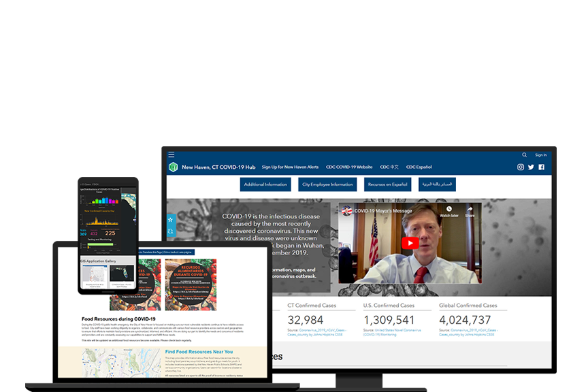The height and width of the screenshot is (392, 588).
Task: Click the star icon on left sidebar
Action: [x=170, y=220]
